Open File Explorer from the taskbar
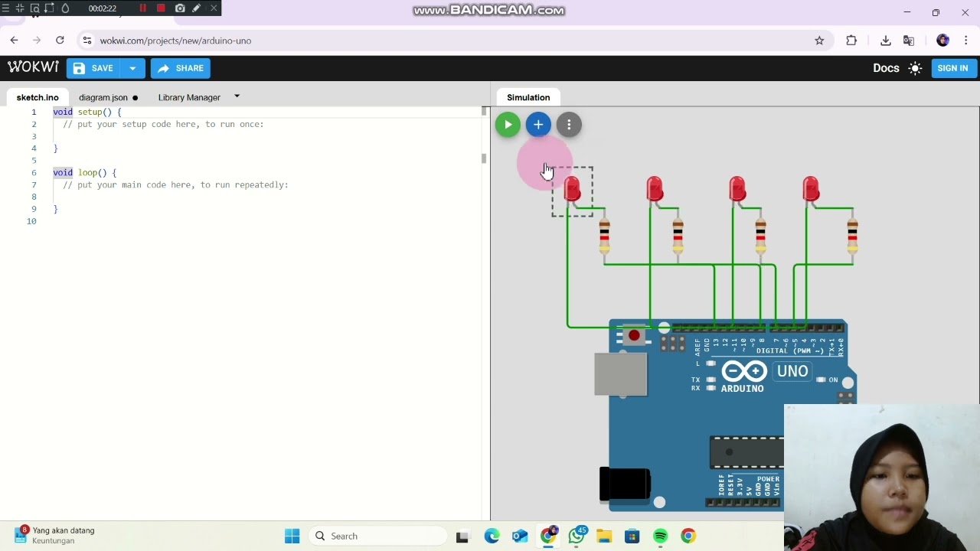This screenshot has width=980, height=551. tap(604, 536)
